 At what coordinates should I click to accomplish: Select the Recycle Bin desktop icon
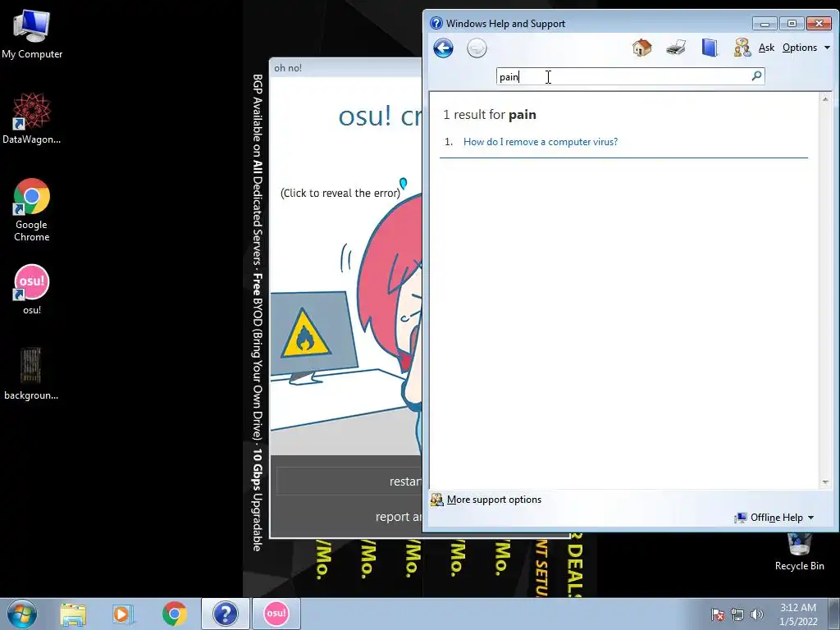[799, 552]
